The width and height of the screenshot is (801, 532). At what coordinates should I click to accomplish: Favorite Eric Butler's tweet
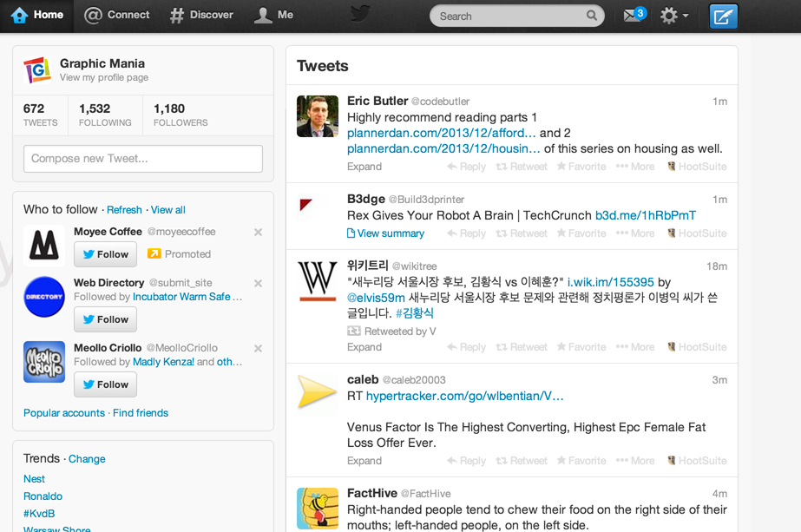tap(581, 167)
